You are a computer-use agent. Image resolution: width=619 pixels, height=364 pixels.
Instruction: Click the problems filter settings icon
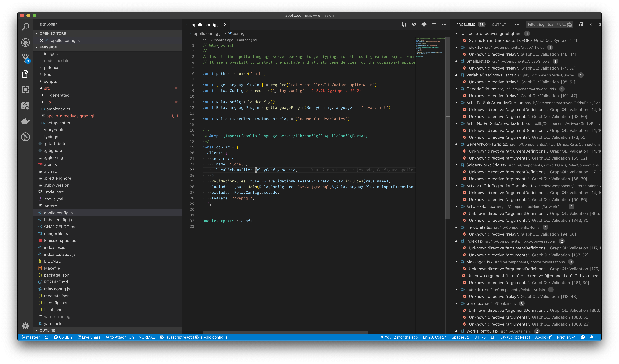[x=569, y=25]
